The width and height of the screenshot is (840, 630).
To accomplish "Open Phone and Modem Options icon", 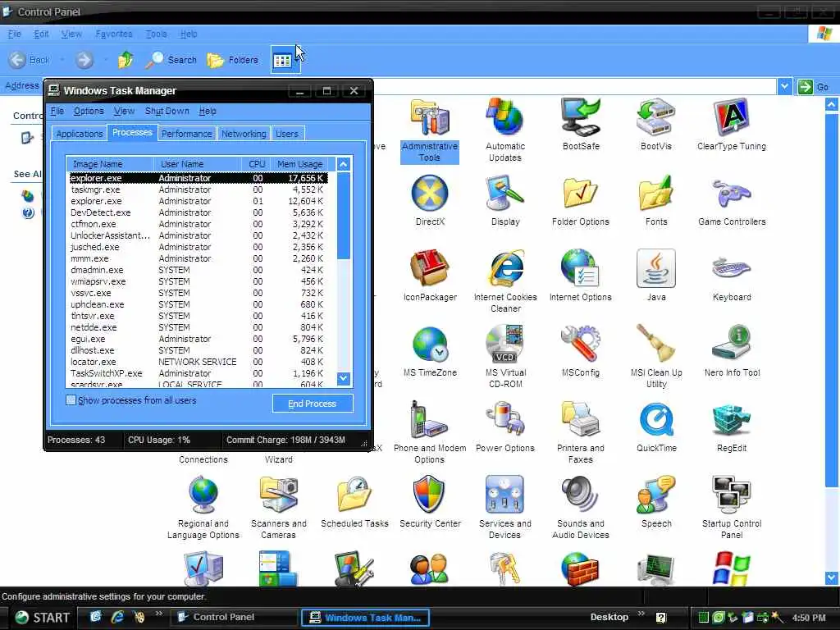I will coord(430,432).
